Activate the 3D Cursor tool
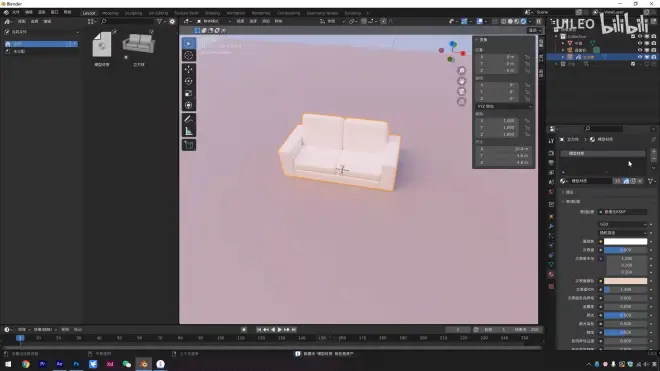Image resolution: width=660 pixels, height=371 pixels. pos(189,56)
